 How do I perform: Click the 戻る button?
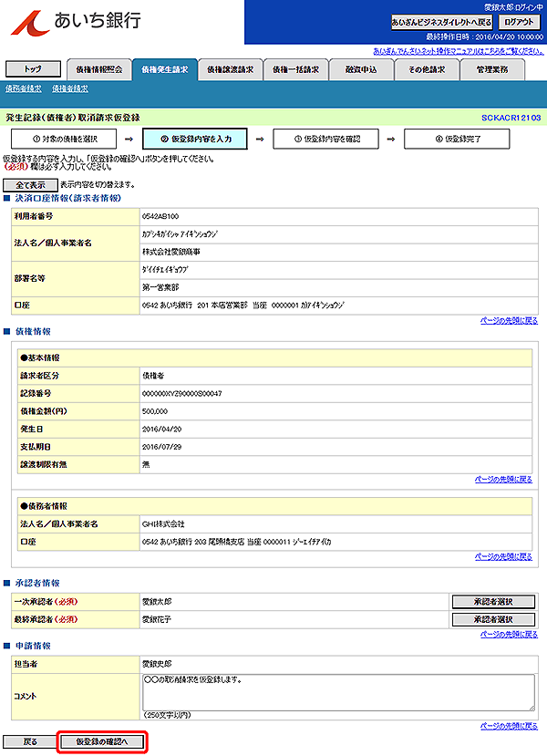pos(30,741)
